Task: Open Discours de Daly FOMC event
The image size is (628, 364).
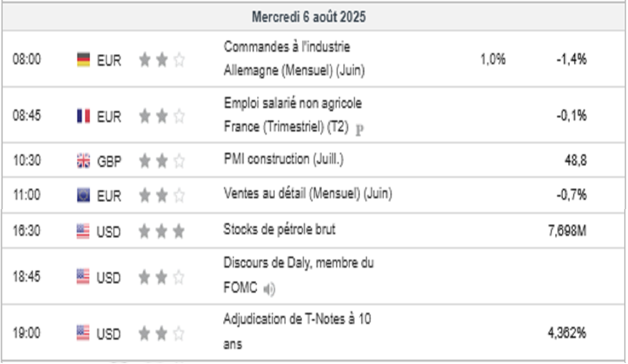Action: pos(298,264)
